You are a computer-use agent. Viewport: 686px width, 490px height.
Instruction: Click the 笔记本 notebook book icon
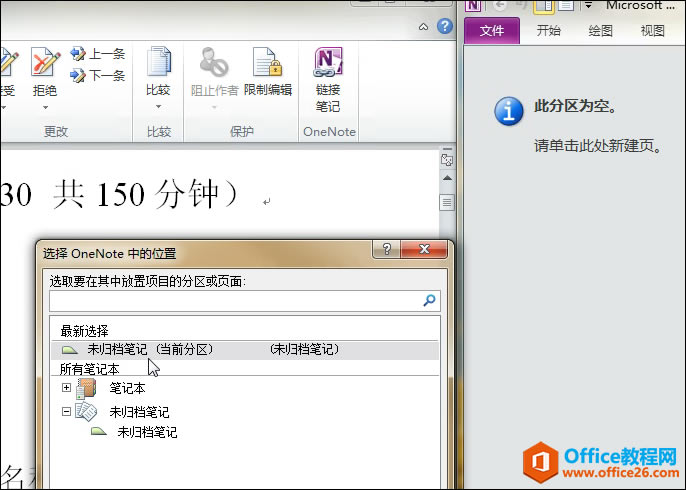pyautogui.click(x=86, y=388)
